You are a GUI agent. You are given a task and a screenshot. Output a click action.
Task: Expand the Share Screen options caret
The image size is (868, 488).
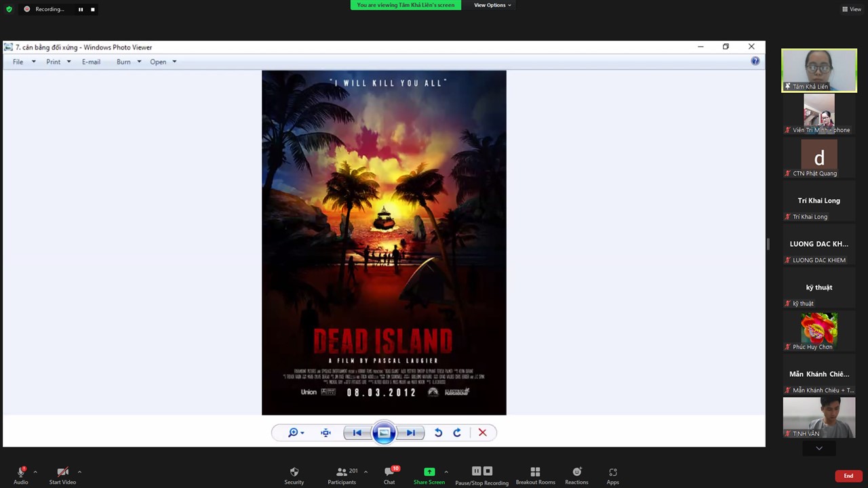[x=446, y=472]
